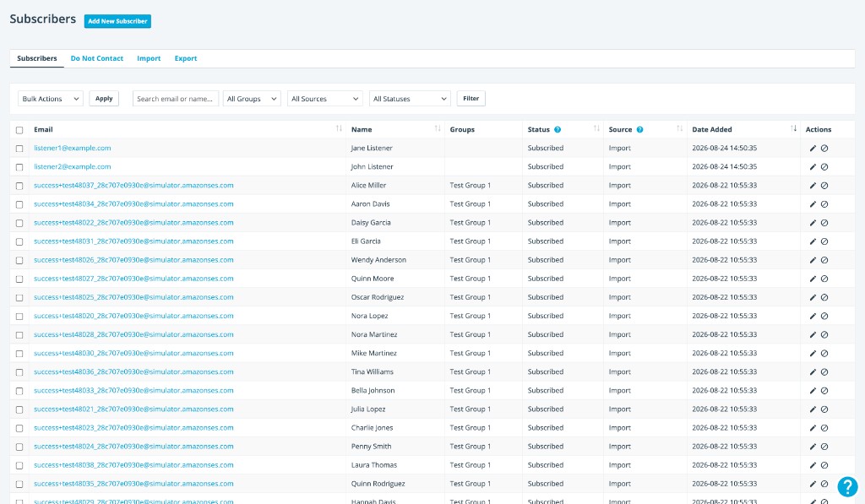Edit subscriber Jane Listener via pencil icon
This screenshot has height=504, width=865.
(x=813, y=149)
